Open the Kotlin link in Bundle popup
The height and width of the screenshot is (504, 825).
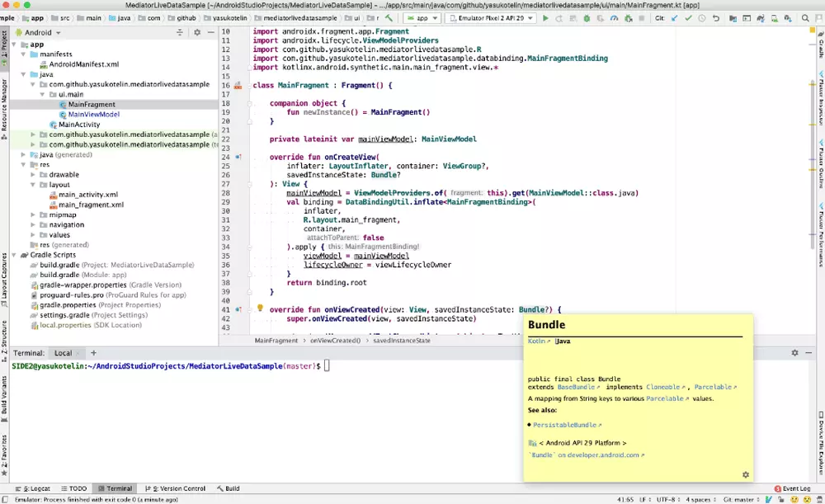click(538, 341)
